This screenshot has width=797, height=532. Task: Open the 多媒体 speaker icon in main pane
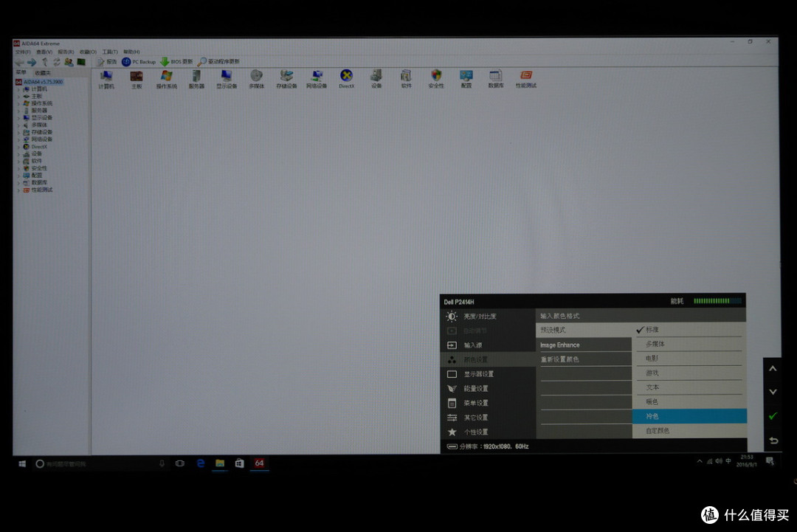[x=256, y=79]
